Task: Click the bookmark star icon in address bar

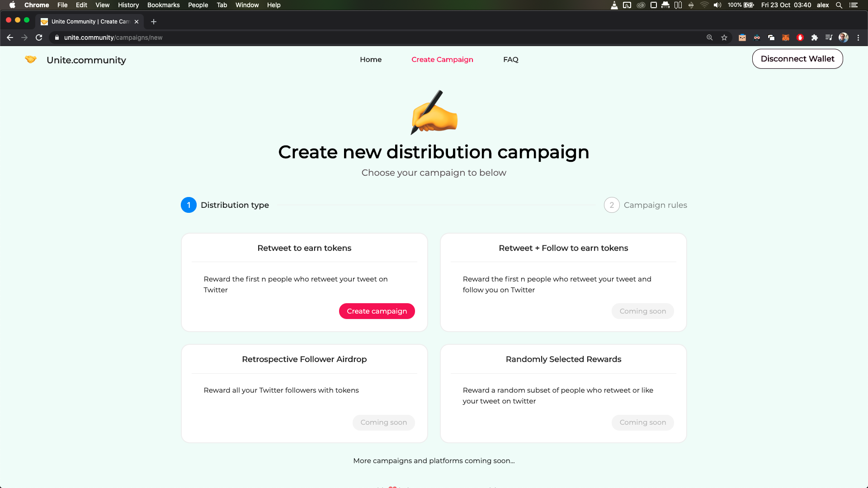Action: click(x=724, y=38)
